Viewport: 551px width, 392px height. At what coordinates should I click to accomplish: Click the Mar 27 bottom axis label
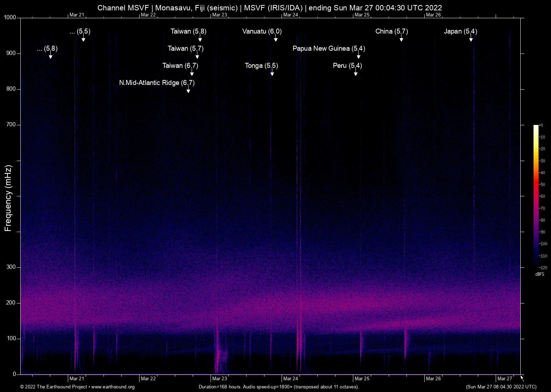point(504,378)
